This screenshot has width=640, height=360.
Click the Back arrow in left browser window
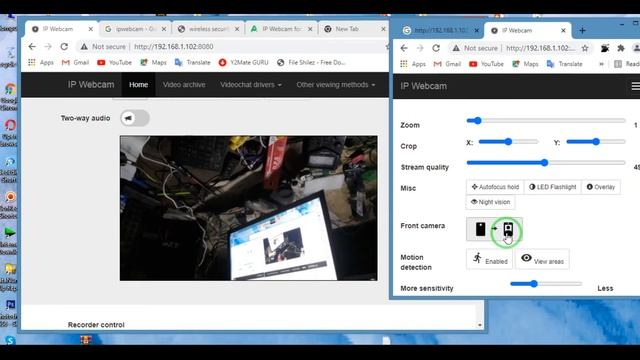click(32, 47)
